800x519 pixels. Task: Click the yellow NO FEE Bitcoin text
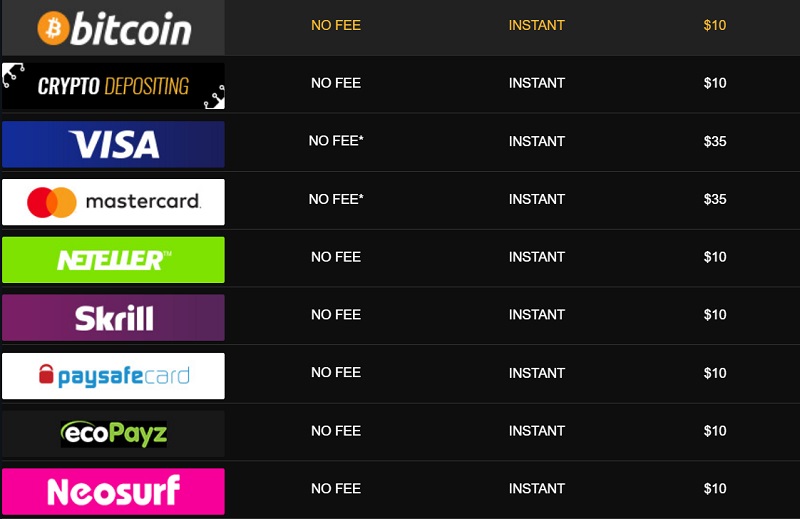tap(336, 25)
